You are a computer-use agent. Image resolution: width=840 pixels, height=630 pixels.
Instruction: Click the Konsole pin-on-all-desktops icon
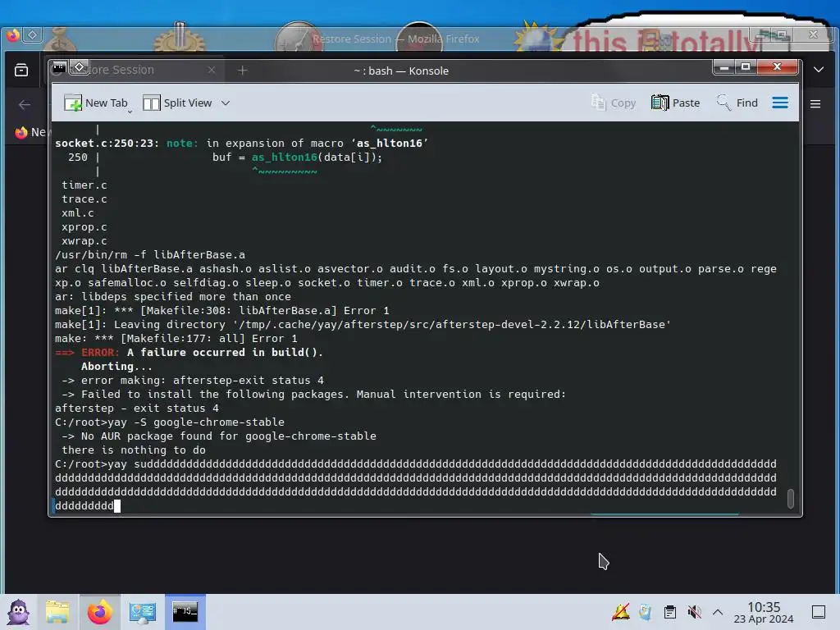click(80, 67)
